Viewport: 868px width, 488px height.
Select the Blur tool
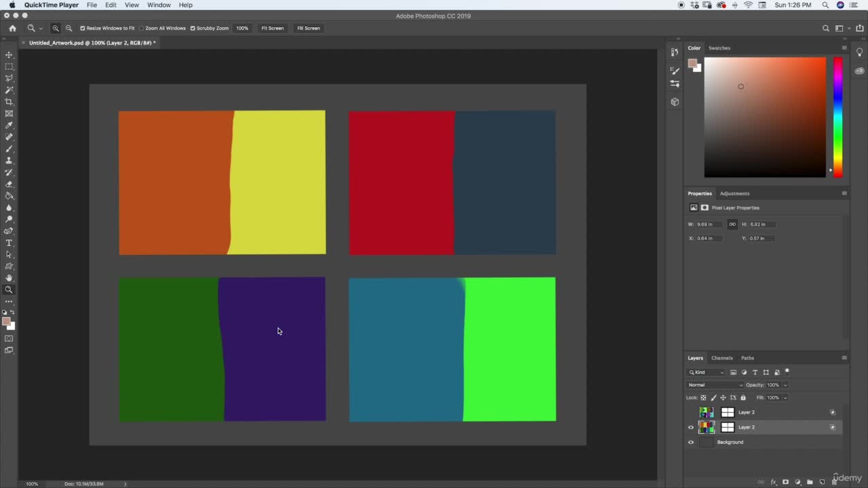[9, 207]
